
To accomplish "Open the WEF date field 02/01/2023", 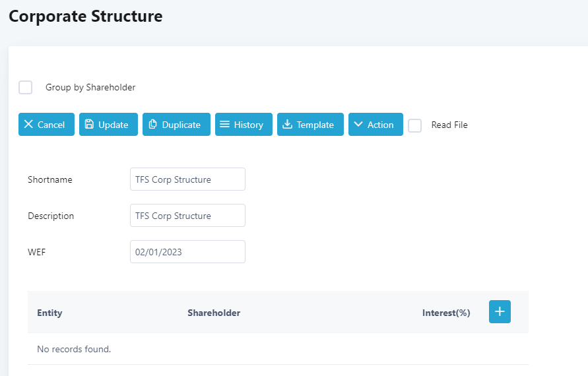I will tap(187, 252).
